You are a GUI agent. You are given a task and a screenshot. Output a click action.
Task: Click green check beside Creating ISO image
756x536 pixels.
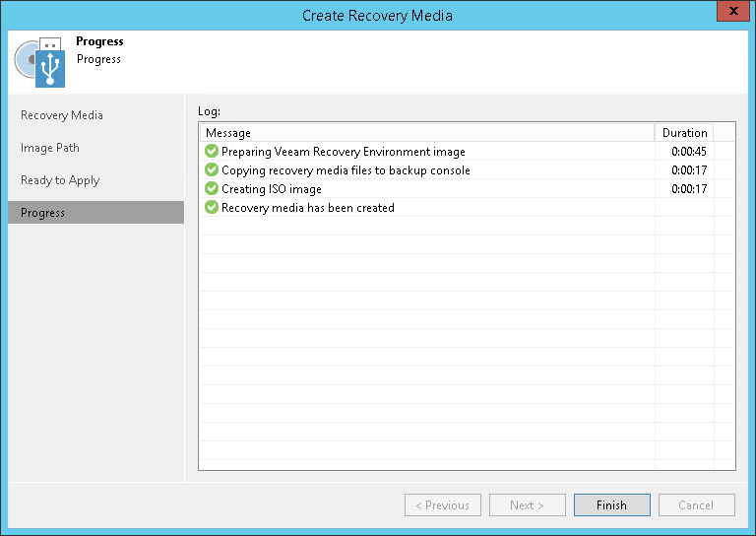[x=211, y=189]
